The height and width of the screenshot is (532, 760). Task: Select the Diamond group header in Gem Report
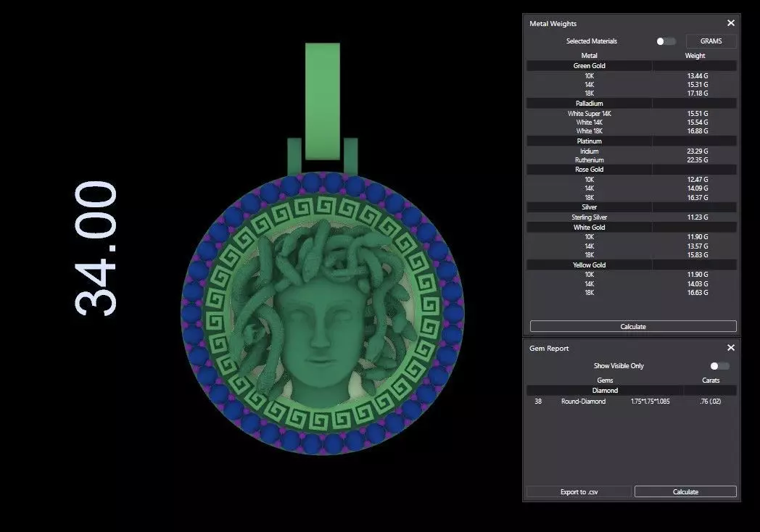(632, 391)
